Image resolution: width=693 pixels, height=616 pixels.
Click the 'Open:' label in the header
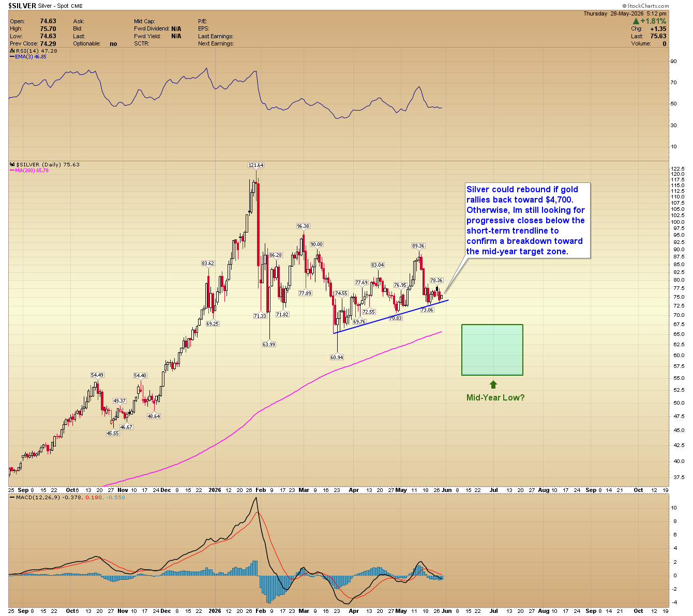pyautogui.click(x=18, y=22)
